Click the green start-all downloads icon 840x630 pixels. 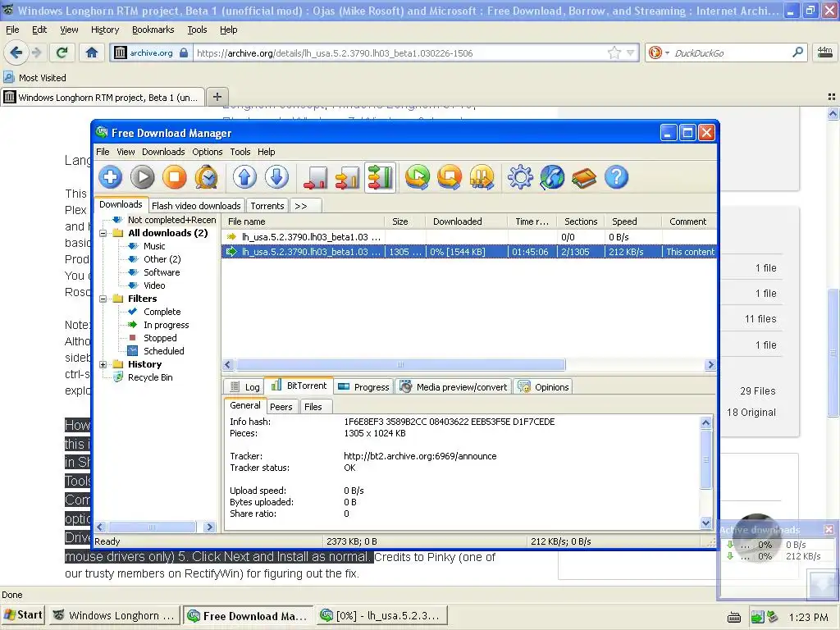(418, 177)
